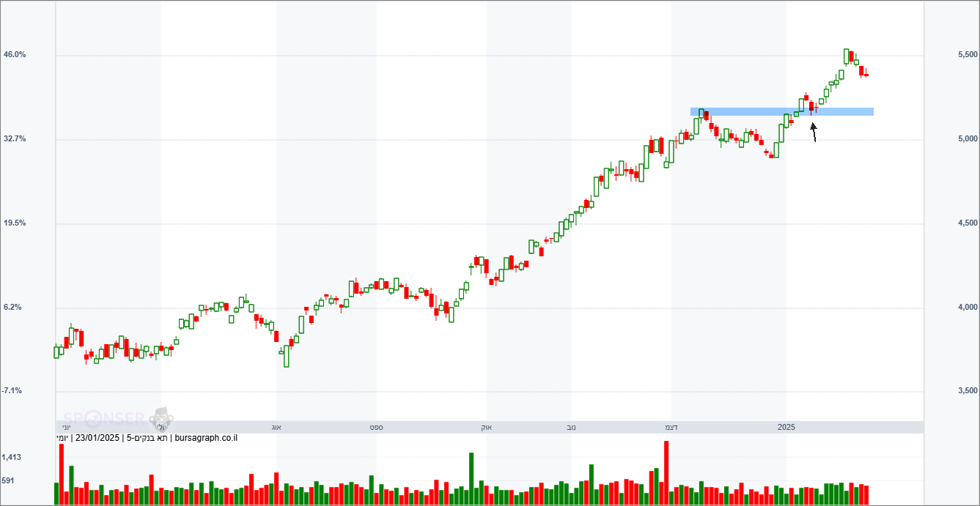Click the 5,500 price axis label
The height and width of the screenshot is (506, 980).
click(968, 55)
